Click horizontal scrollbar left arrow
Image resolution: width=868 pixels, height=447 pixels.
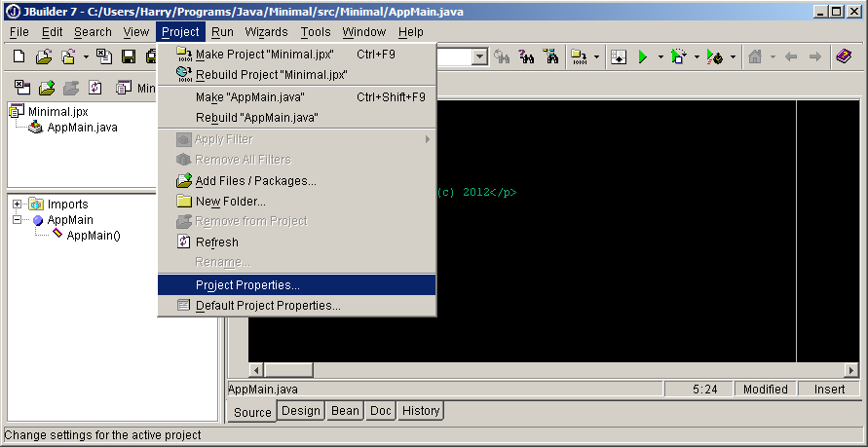tap(256, 370)
